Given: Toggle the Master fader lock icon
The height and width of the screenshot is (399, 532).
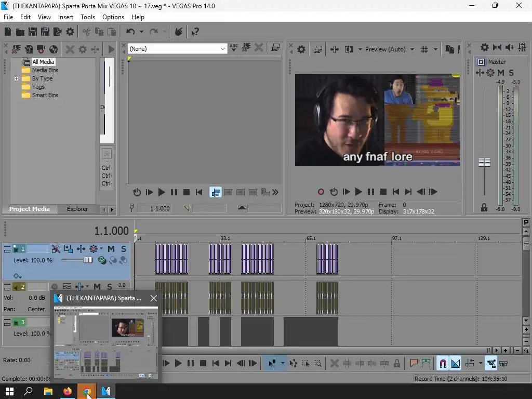Looking at the screenshot, I should pyautogui.click(x=484, y=207).
